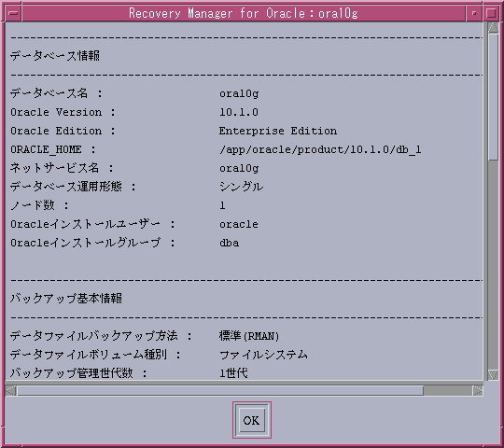This screenshot has height=448, width=504.
Task: Click the ノード数 value 1
Action: tap(222, 205)
